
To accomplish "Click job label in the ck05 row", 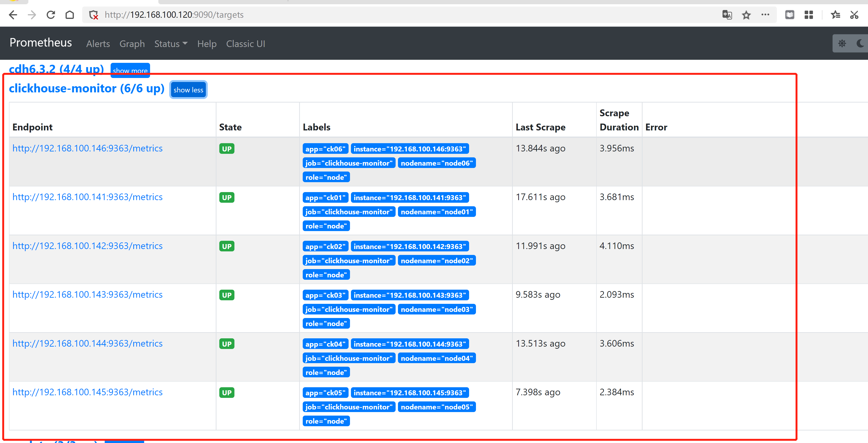I will pos(349,407).
